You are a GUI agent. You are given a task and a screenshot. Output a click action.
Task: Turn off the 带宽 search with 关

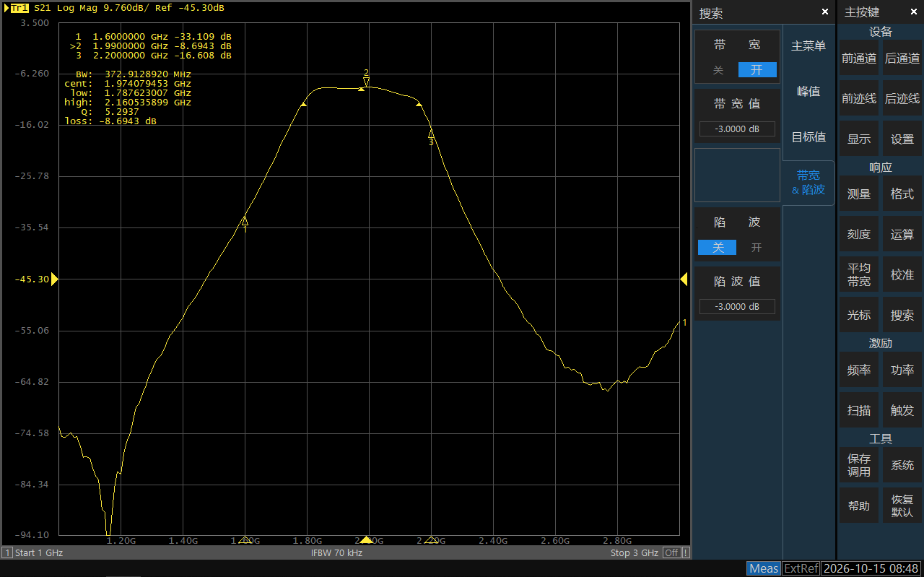tap(718, 70)
